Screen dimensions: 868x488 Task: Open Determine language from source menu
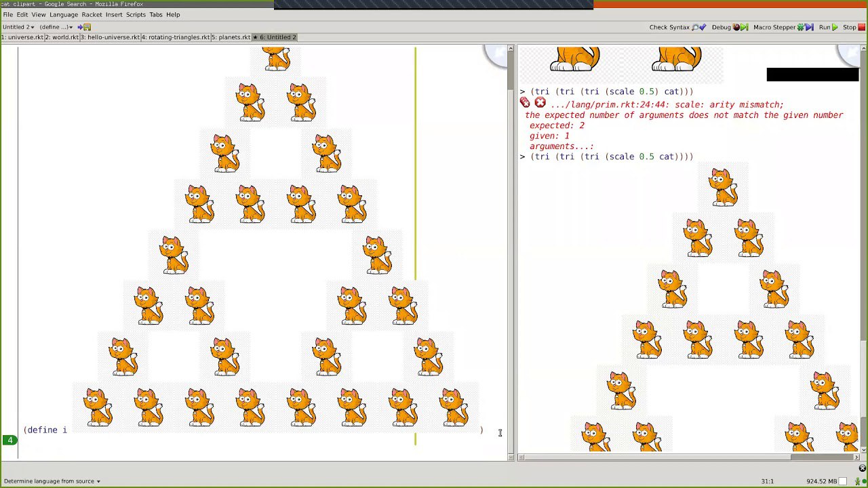click(x=52, y=481)
